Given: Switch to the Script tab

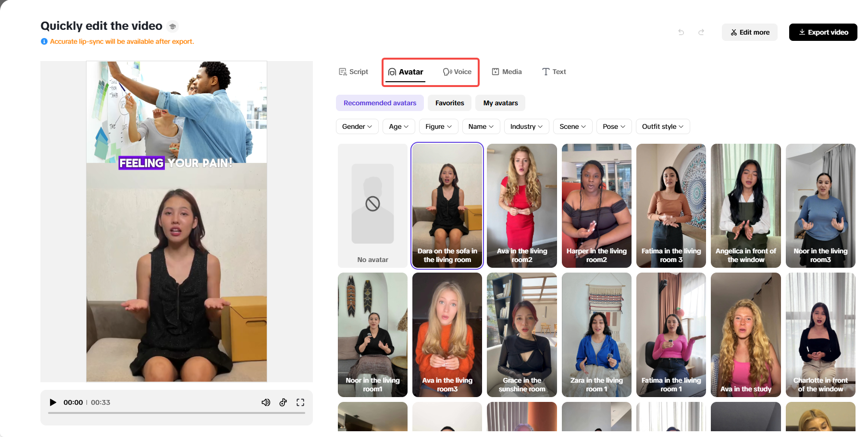Looking at the screenshot, I should (353, 72).
